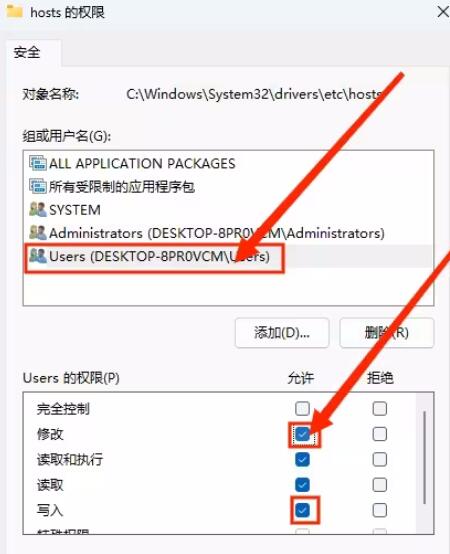Image resolution: width=450 pixels, height=554 pixels.
Task: Click the 添加(D)... button
Action: pyautogui.click(x=282, y=333)
